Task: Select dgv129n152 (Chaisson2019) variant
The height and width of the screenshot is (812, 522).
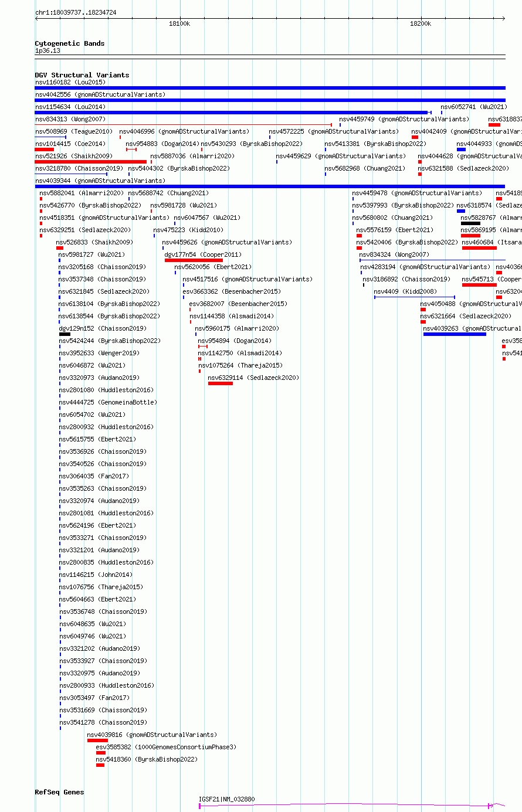Action: tap(103, 328)
